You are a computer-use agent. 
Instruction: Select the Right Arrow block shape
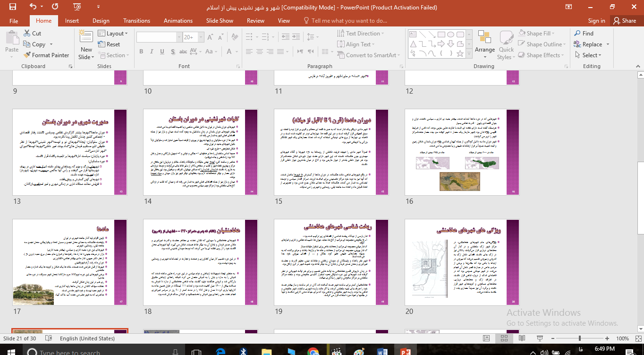pyautogui.click(x=441, y=44)
